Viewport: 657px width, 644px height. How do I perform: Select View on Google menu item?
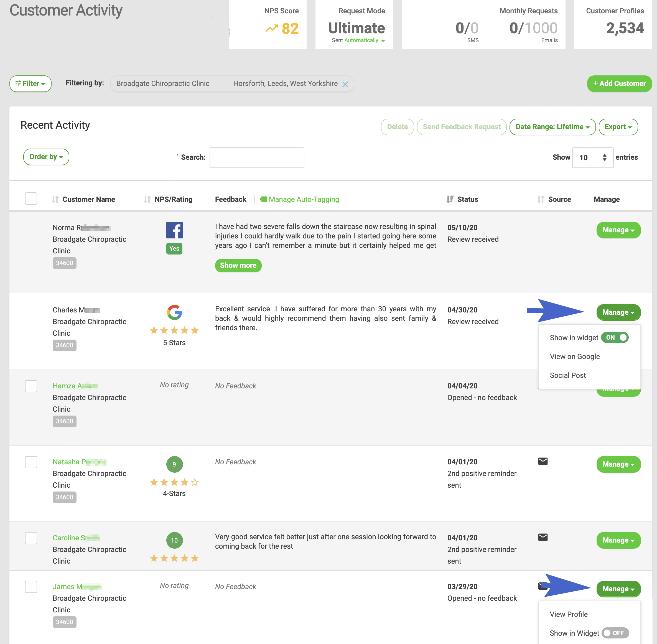574,357
